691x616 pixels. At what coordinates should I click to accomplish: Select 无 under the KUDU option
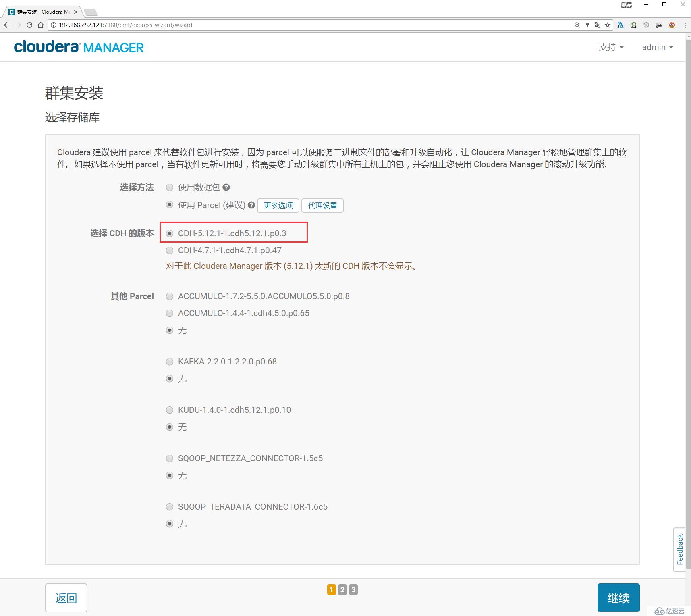pos(170,427)
